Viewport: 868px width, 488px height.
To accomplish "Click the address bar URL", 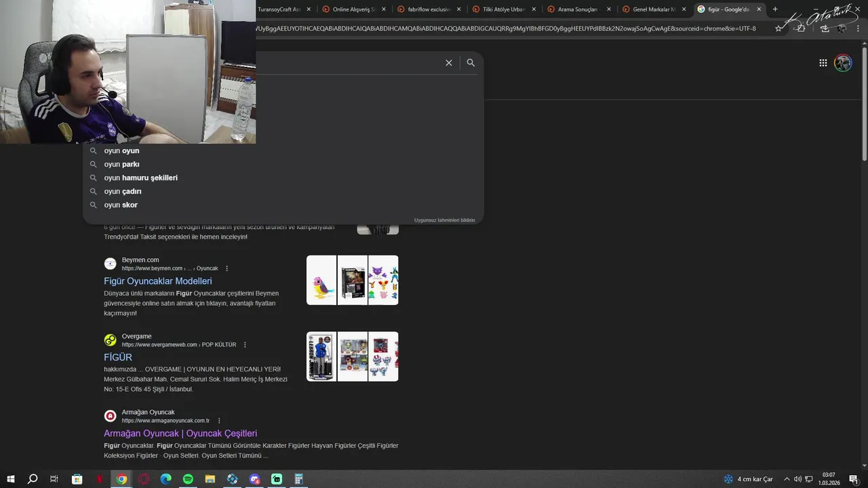I will coord(505,28).
